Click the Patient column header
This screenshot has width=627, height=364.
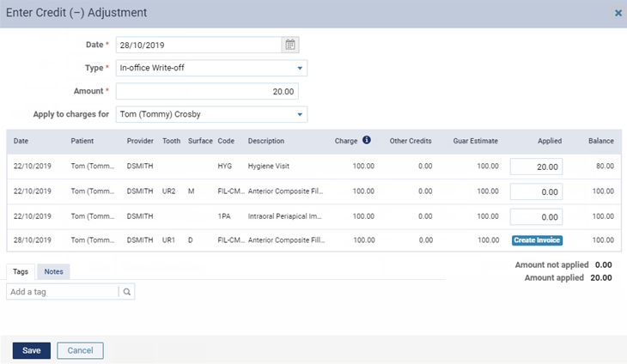tap(82, 141)
